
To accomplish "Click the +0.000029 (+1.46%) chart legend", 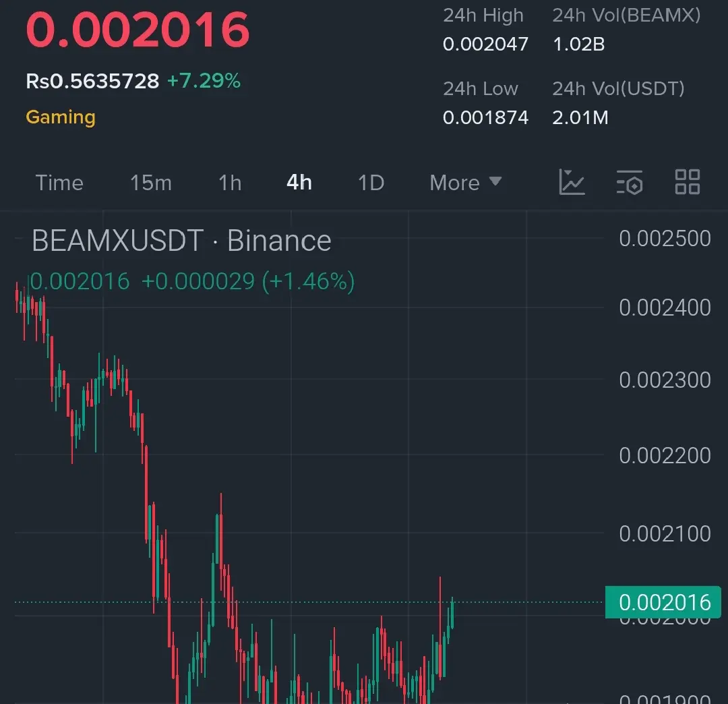I will [248, 281].
